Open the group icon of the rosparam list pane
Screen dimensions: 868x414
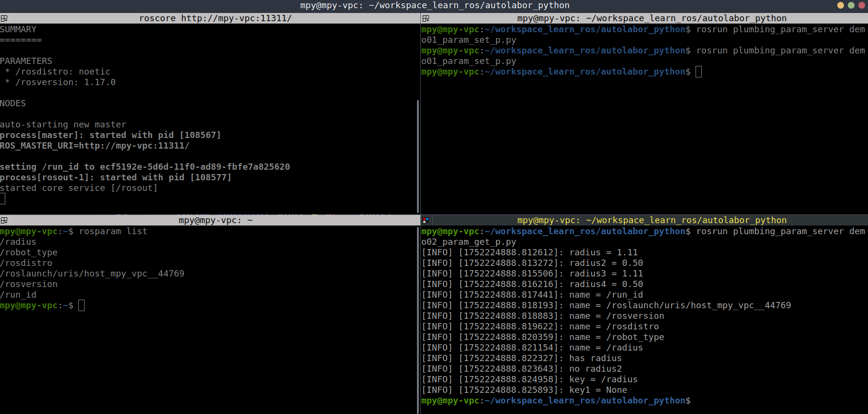(4, 220)
